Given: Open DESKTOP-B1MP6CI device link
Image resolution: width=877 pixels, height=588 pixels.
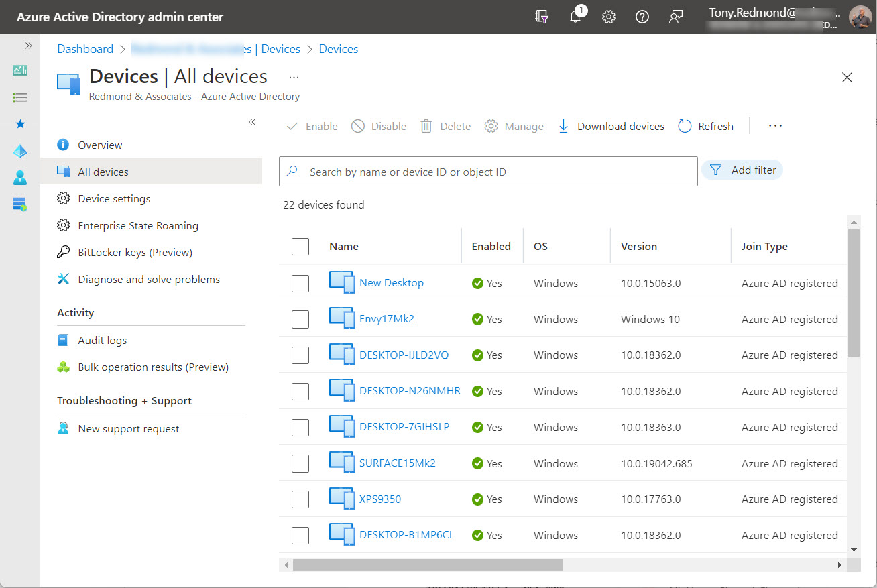Looking at the screenshot, I should [x=406, y=535].
